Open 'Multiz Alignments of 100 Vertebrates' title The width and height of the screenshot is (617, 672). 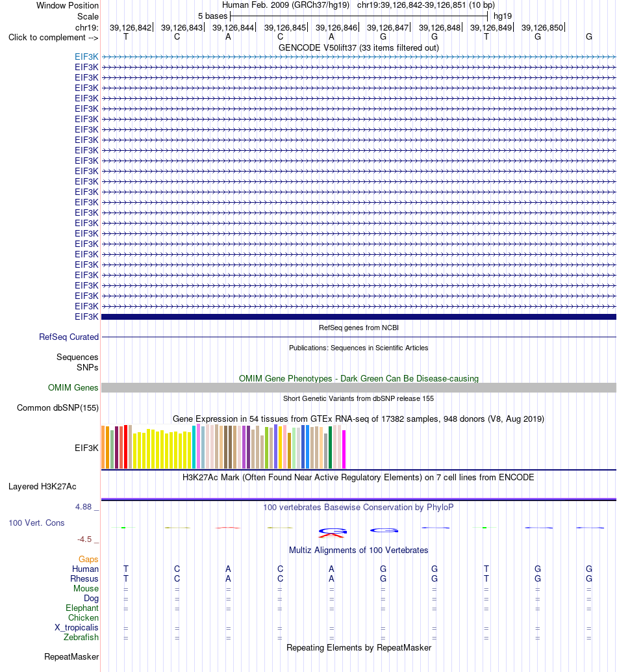[x=359, y=550]
